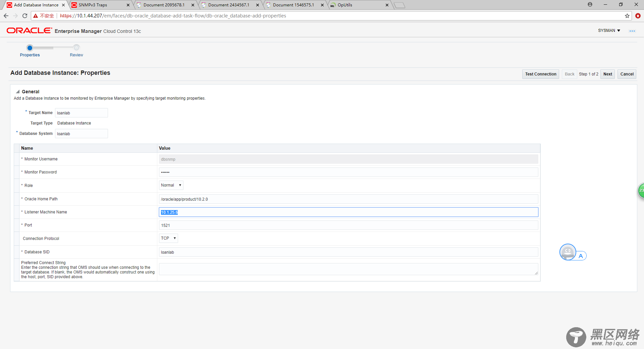
Task: Click the green circular badge at right edge
Action: click(x=641, y=190)
